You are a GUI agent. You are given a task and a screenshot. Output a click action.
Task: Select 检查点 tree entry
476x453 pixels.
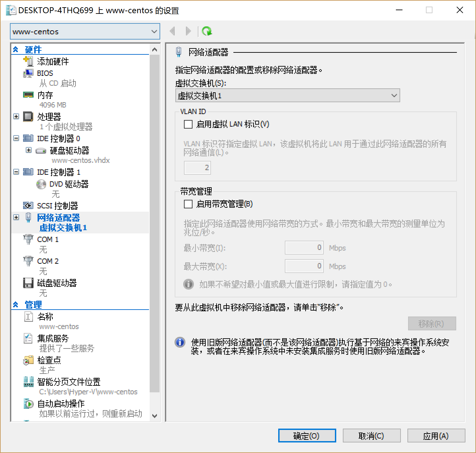click(49, 360)
